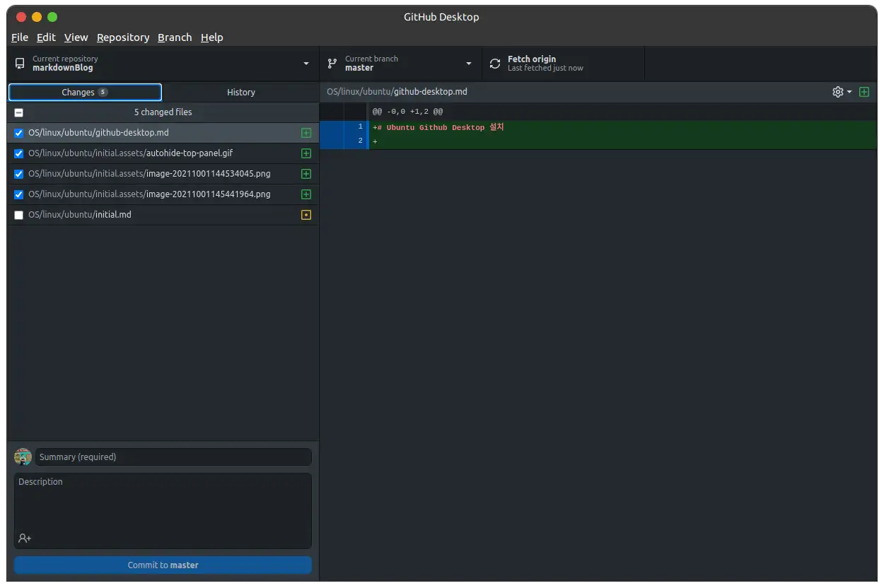
Task: Uncheck autohide-top-panel.gif file checkbox
Action: 19,153
